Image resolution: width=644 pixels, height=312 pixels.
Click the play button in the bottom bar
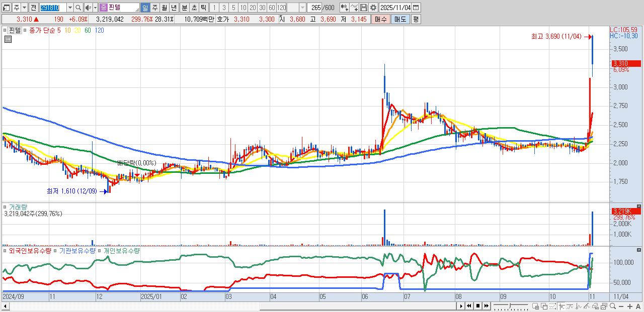(x=461, y=306)
